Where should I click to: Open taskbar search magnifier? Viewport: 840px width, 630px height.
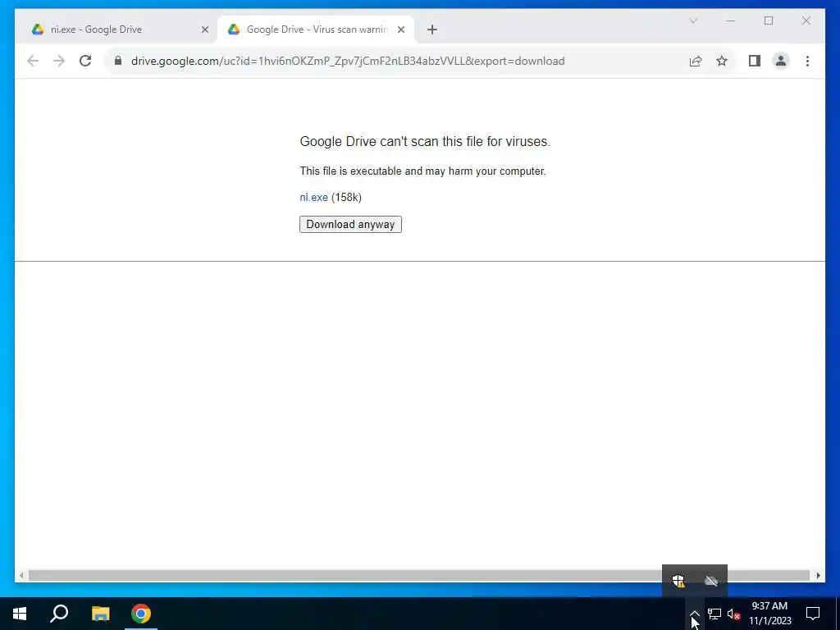[x=59, y=614]
